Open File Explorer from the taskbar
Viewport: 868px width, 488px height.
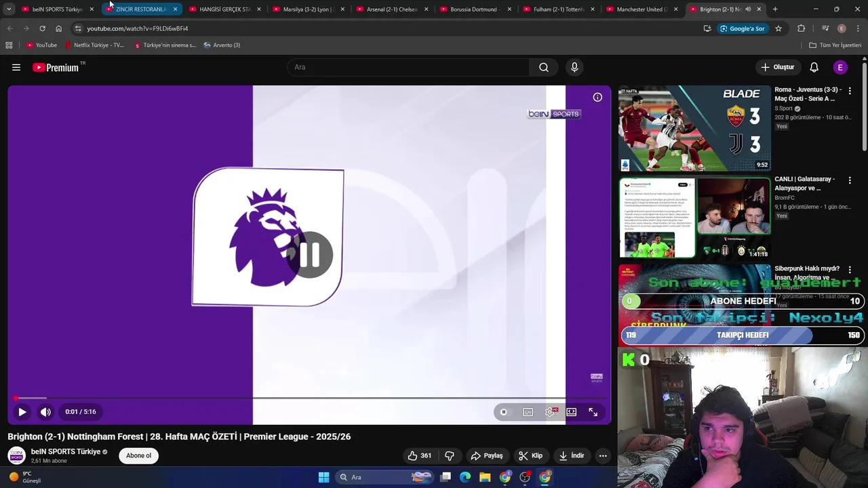(x=485, y=477)
